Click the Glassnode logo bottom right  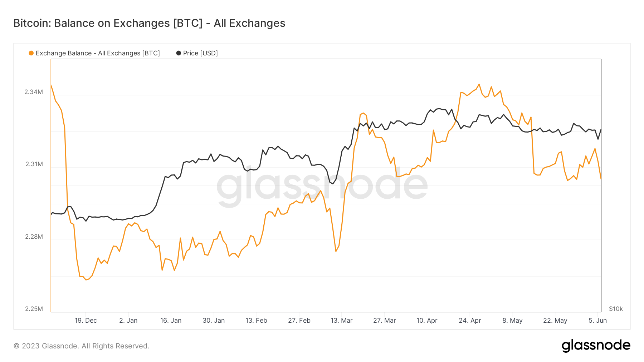coord(596,346)
